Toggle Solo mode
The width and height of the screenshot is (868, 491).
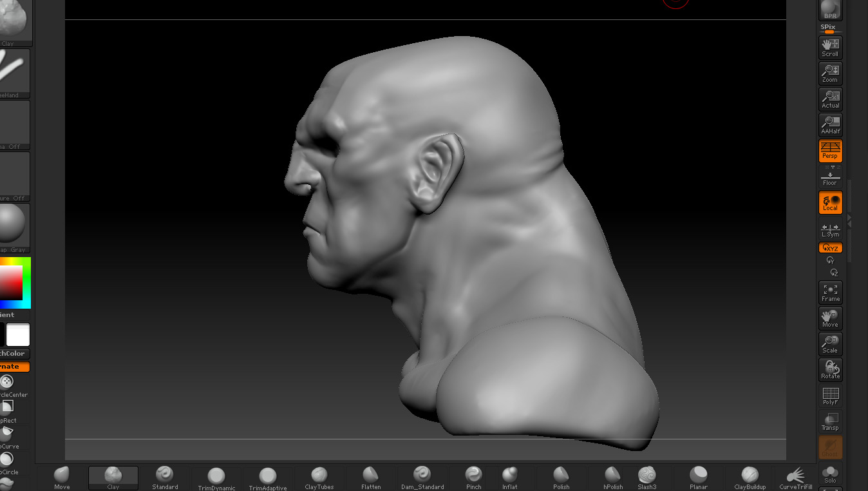(831, 474)
